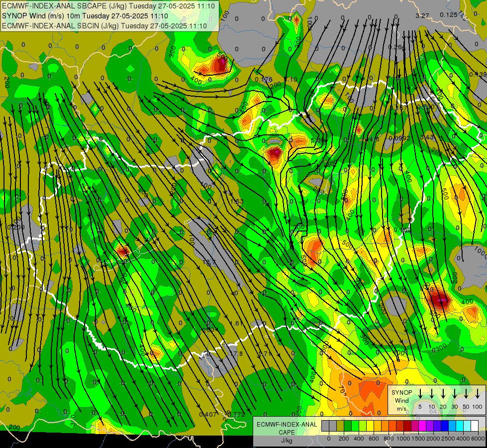Image resolution: width=487 pixels, height=448 pixels.
Task: Click the 30 m/s wind arrow in legend
Action: click(x=455, y=393)
